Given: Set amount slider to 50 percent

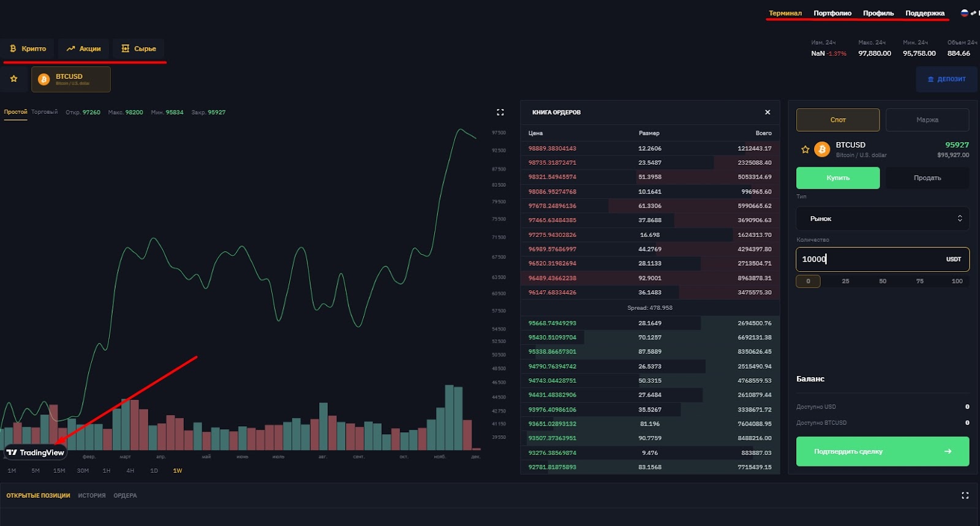Looking at the screenshot, I should pyautogui.click(x=883, y=281).
